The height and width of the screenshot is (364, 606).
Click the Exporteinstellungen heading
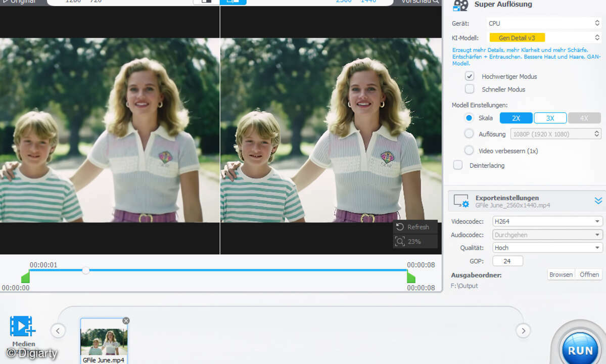pos(507,198)
